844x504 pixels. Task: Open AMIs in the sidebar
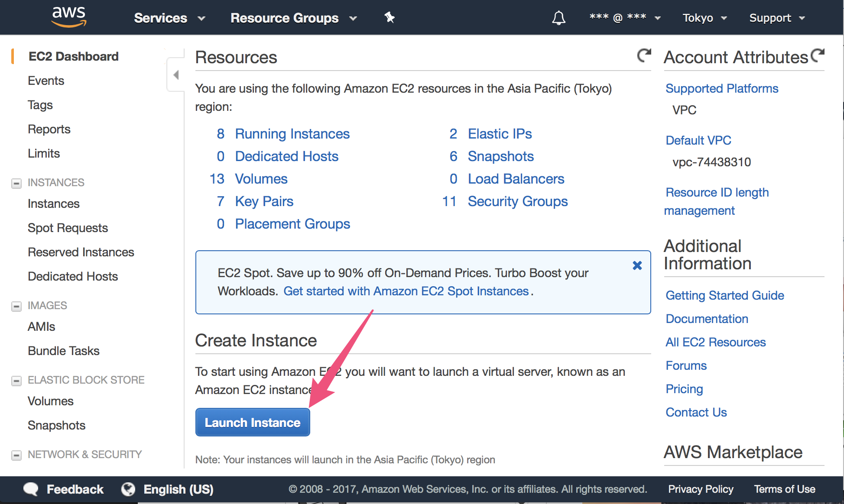(x=42, y=326)
